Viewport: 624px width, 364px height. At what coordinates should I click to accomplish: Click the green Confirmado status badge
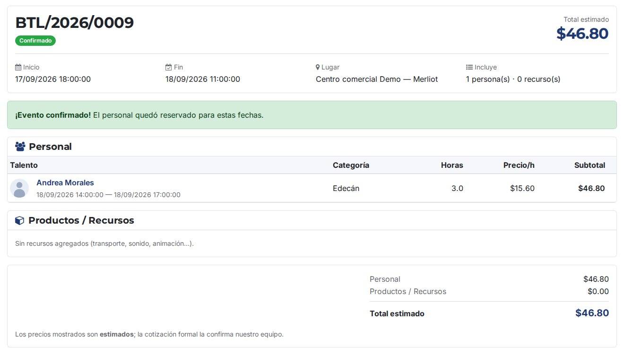[x=35, y=41]
